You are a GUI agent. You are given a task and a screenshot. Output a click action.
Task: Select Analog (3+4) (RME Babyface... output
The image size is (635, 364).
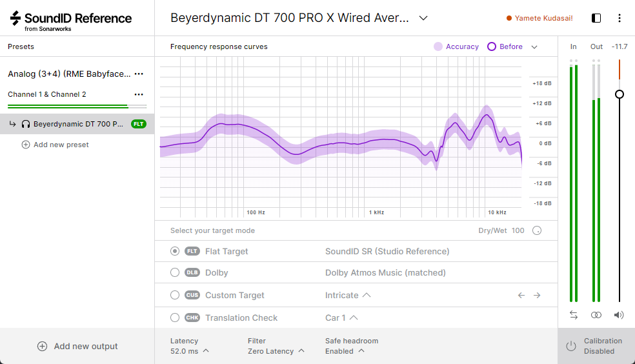tap(69, 74)
